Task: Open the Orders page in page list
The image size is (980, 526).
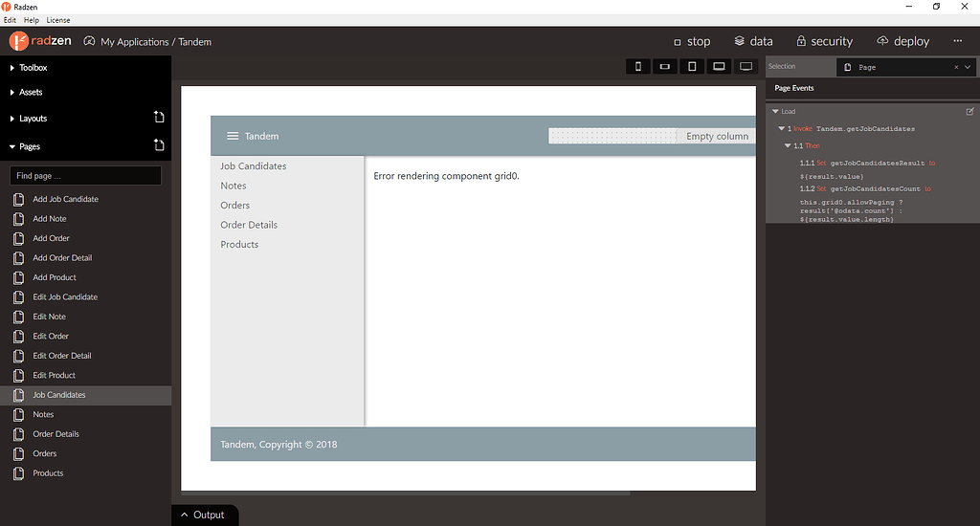Action: coord(85,453)
